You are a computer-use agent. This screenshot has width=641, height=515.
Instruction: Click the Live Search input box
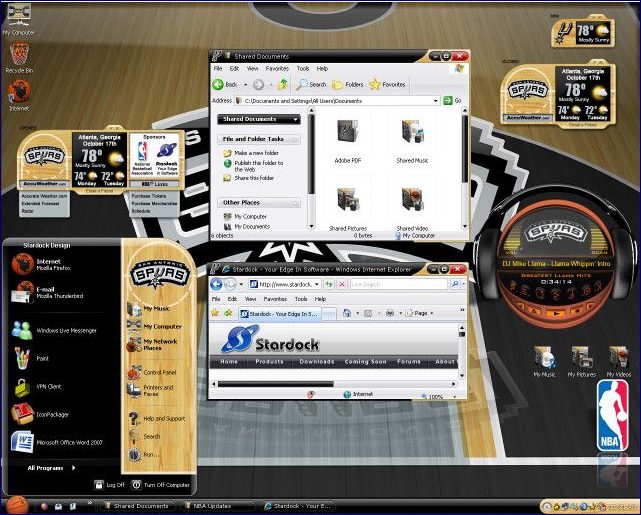click(399, 284)
